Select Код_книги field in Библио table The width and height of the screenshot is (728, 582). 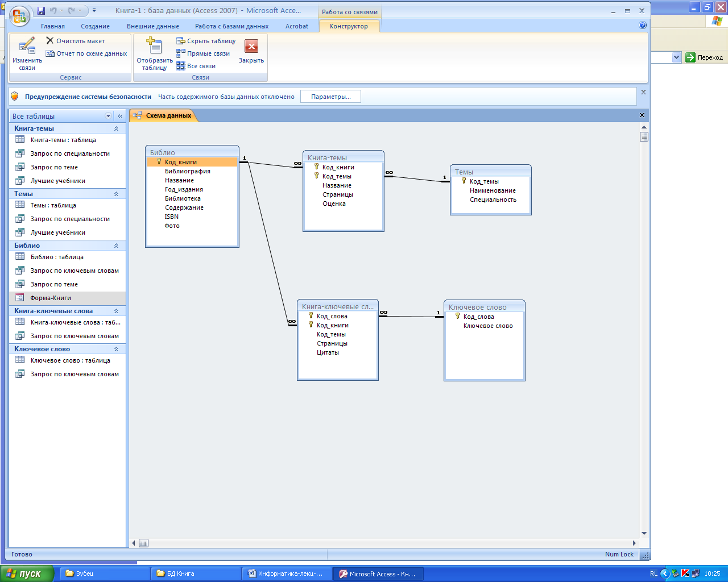(192, 162)
